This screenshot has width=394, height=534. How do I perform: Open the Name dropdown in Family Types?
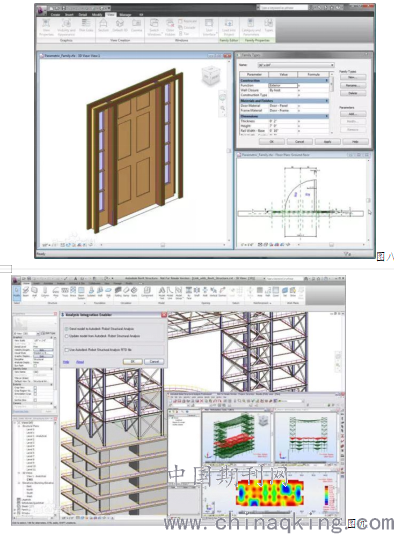pos(296,65)
